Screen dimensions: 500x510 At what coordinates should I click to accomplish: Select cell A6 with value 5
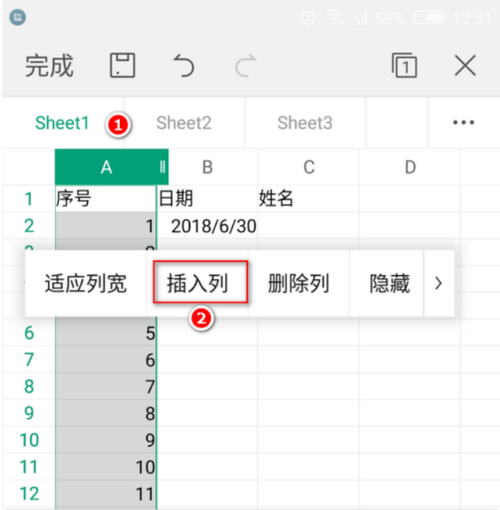pyautogui.click(x=106, y=333)
